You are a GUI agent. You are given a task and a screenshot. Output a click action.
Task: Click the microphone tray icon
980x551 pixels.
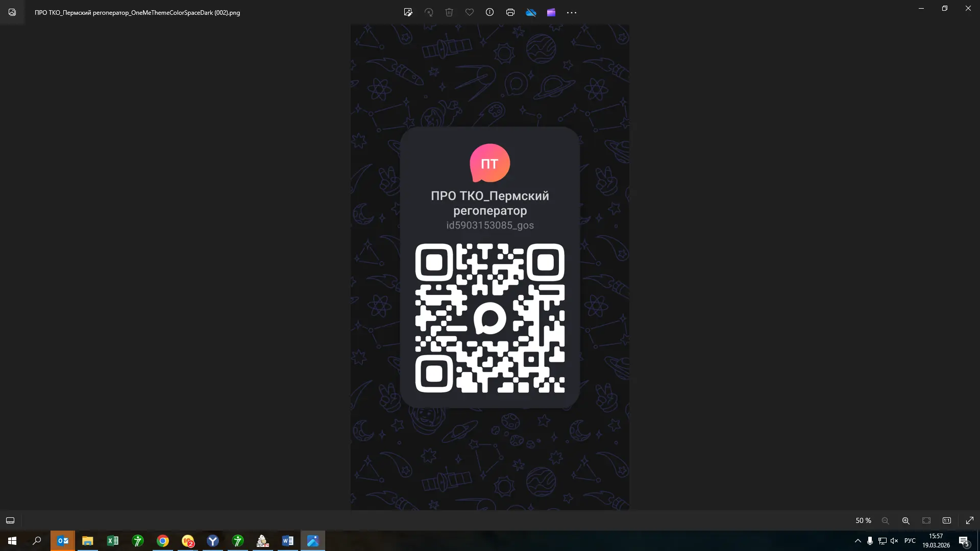pyautogui.click(x=870, y=541)
